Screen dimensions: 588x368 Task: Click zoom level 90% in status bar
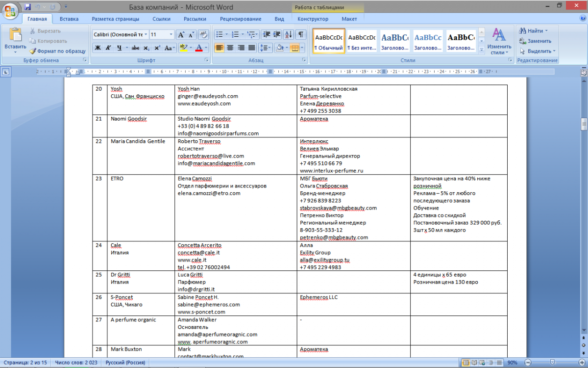[x=512, y=363]
